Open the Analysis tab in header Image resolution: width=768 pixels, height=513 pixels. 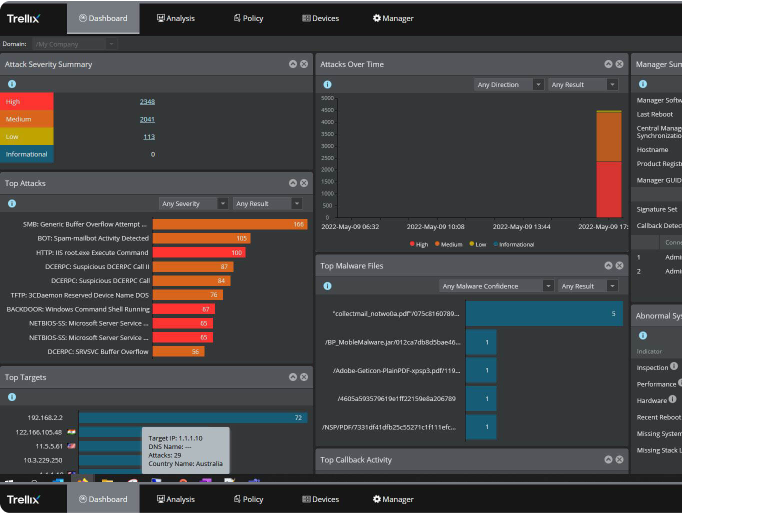click(176, 18)
